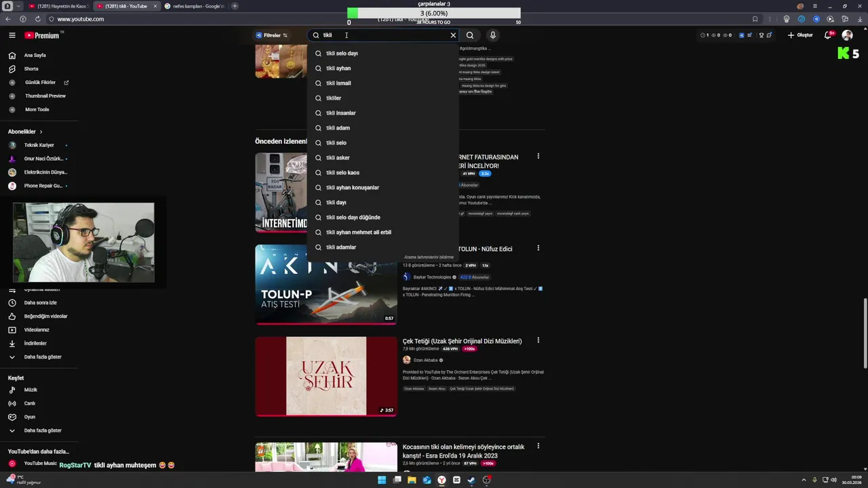
Task: Choose suggestion 'tikli selo dayı'
Action: [x=383, y=54]
